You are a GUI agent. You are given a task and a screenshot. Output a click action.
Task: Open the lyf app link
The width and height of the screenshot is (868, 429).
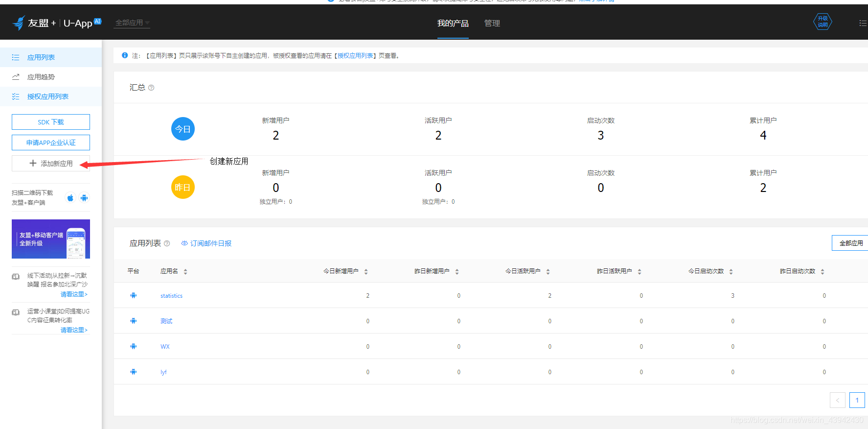pyautogui.click(x=163, y=372)
